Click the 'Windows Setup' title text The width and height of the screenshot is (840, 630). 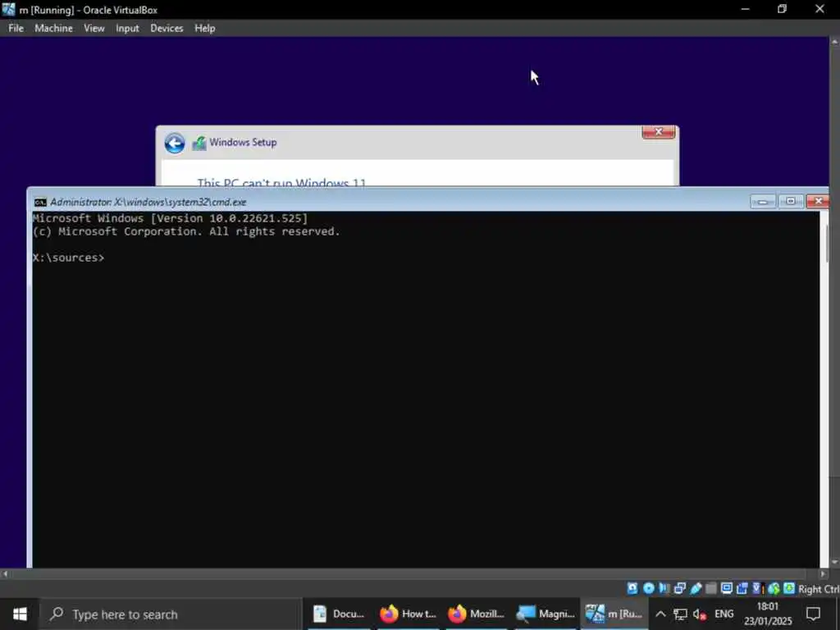[243, 143]
